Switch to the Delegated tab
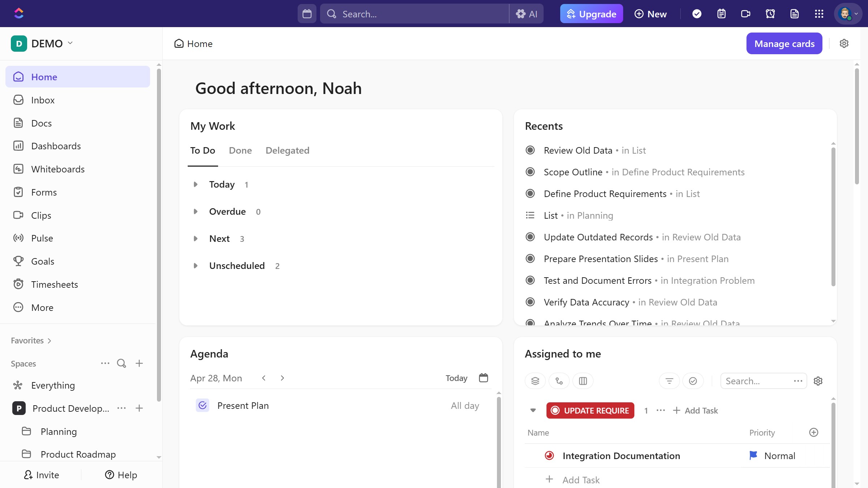 pyautogui.click(x=287, y=150)
